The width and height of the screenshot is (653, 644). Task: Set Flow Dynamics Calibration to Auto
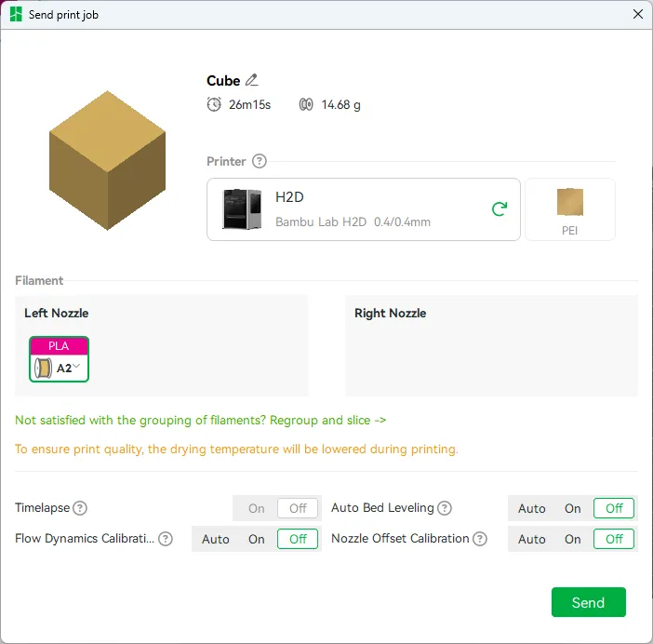click(215, 539)
